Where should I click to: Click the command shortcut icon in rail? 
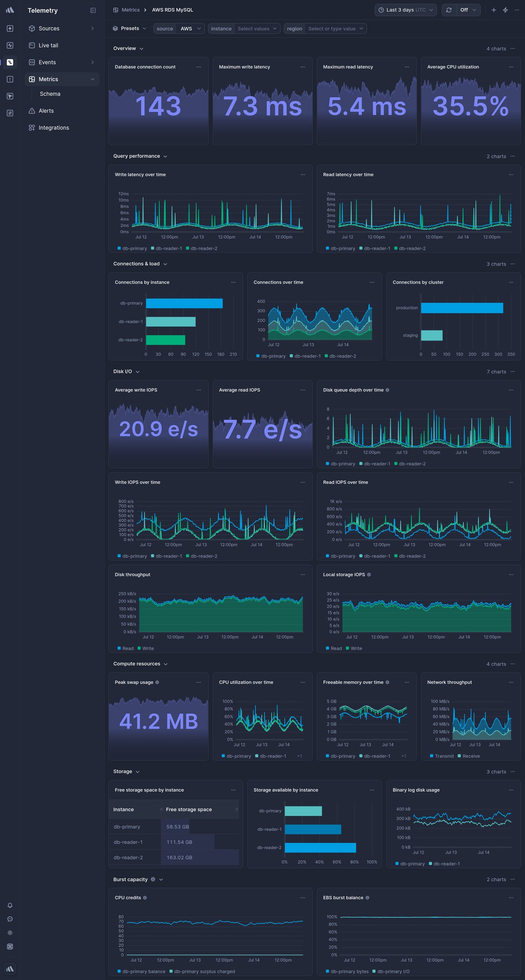[10, 947]
